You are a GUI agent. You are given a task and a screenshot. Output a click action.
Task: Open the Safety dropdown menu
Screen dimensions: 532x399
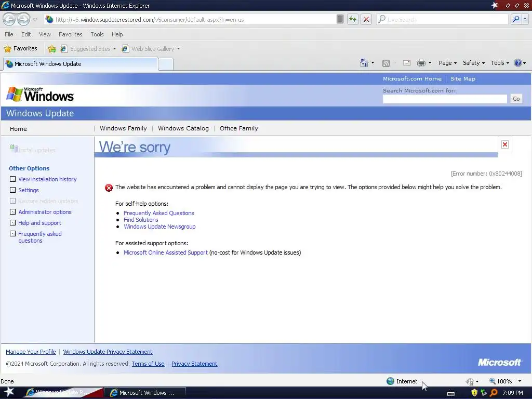coord(474,63)
